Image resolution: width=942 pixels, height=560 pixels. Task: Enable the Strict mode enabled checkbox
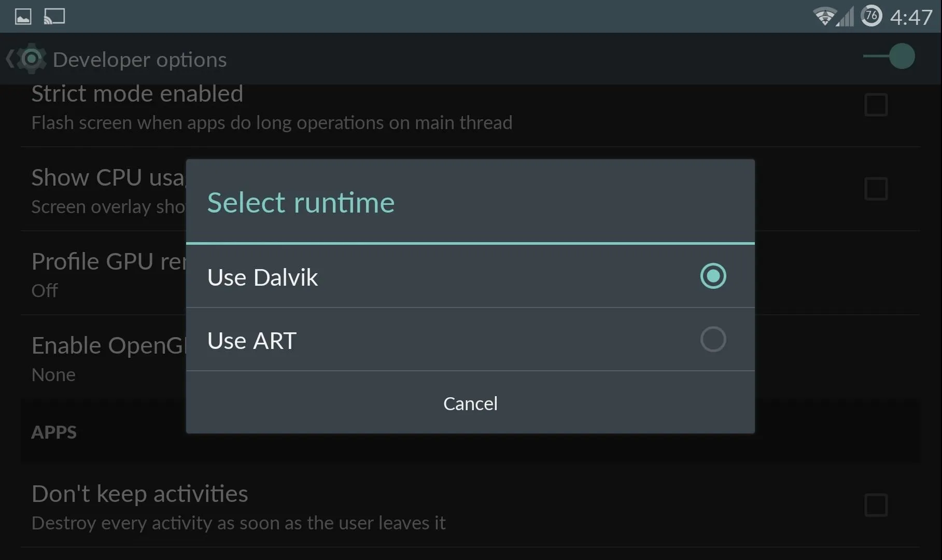click(x=876, y=105)
